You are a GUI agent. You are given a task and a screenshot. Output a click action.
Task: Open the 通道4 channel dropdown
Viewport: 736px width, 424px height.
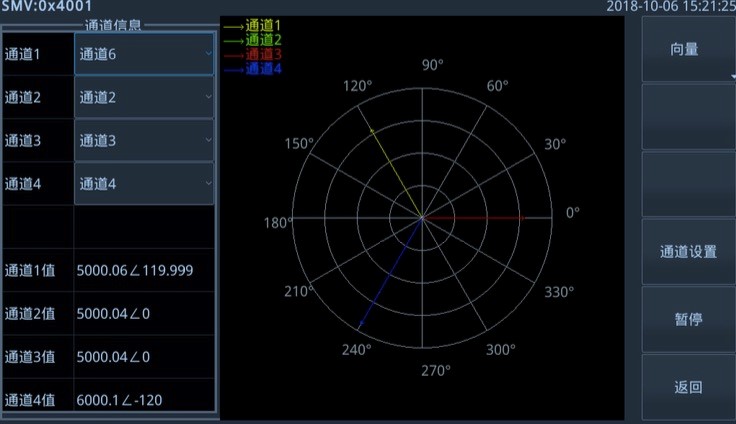click(x=144, y=184)
